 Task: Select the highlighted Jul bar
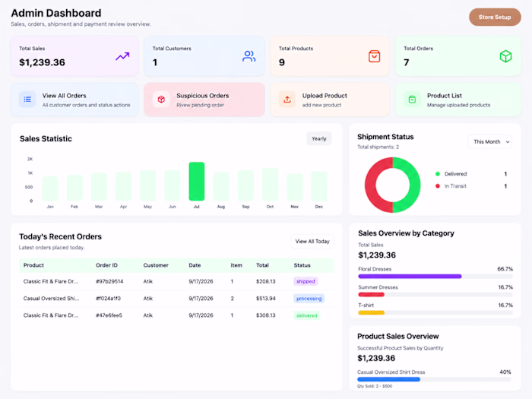tap(197, 182)
